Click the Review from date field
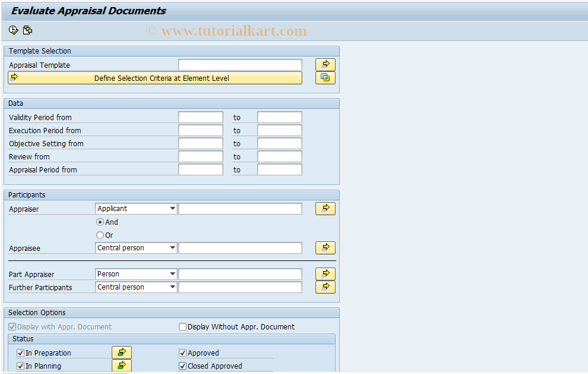This screenshot has height=374, width=588. (201, 156)
